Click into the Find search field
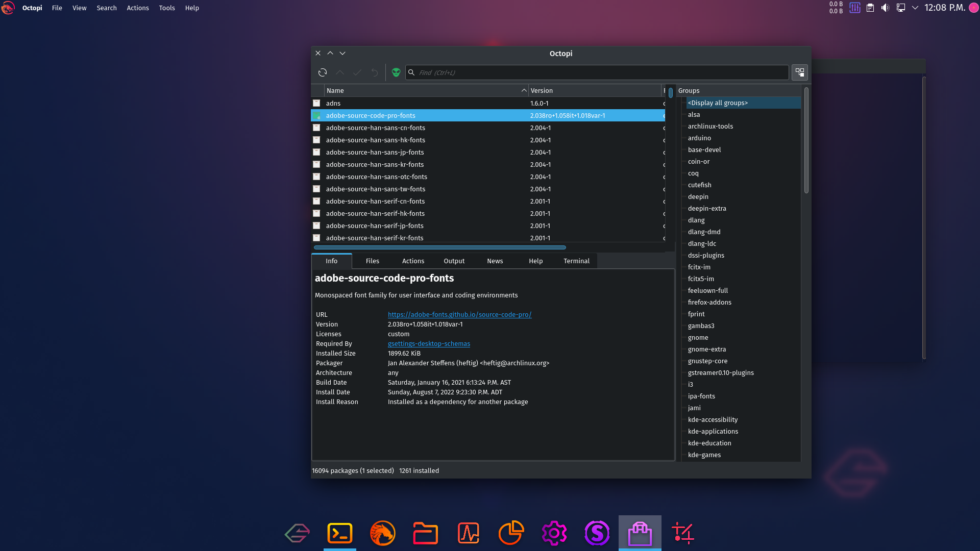 [x=597, y=72]
